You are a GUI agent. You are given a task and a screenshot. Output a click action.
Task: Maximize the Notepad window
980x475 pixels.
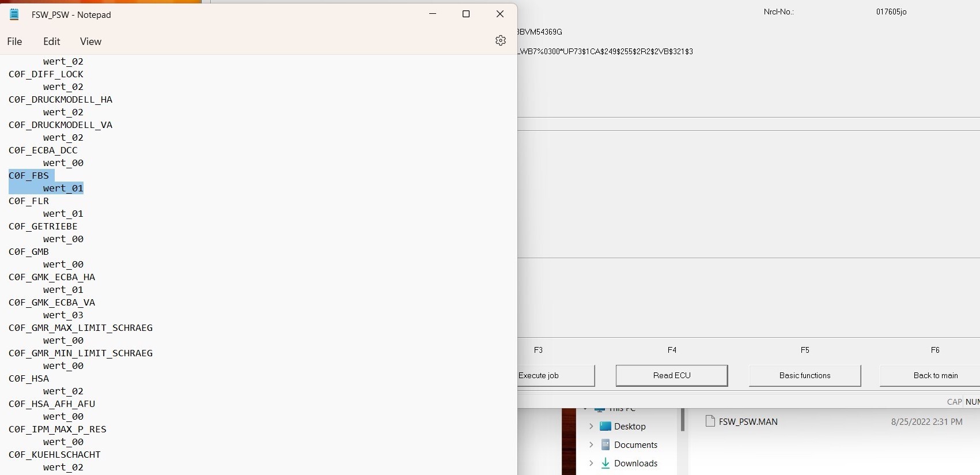466,14
